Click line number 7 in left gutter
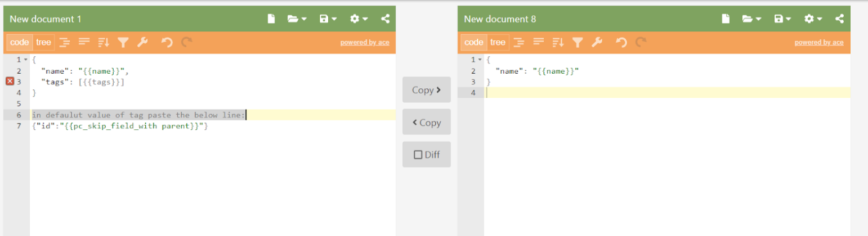The height and width of the screenshot is (236, 868). coord(19,126)
